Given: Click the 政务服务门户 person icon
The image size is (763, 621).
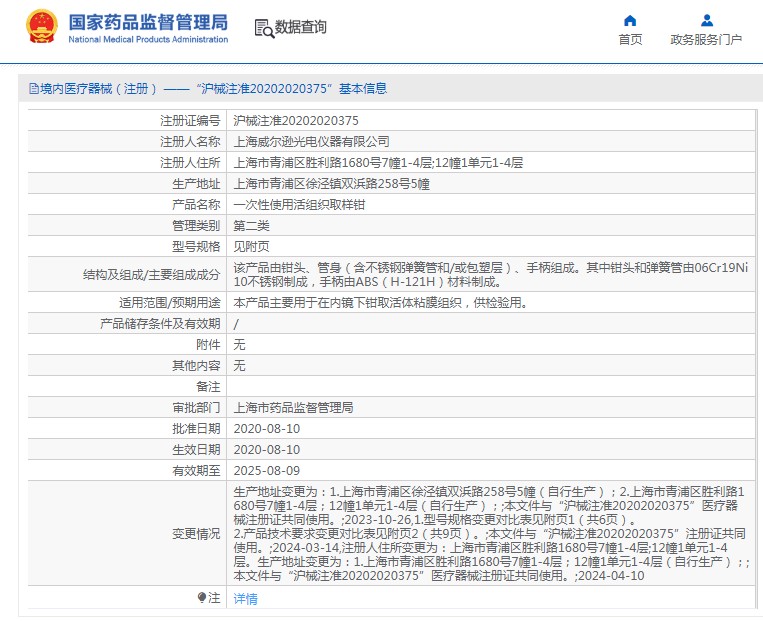Looking at the screenshot, I should click(706, 20).
